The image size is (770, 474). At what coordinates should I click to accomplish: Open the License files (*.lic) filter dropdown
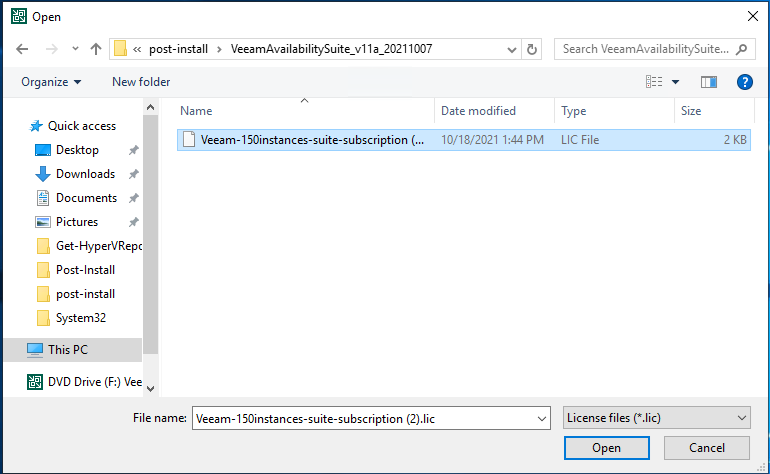click(657, 418)
